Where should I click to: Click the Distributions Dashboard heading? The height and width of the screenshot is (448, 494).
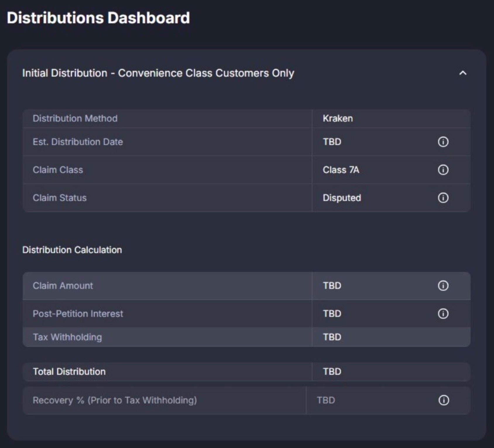98,18
